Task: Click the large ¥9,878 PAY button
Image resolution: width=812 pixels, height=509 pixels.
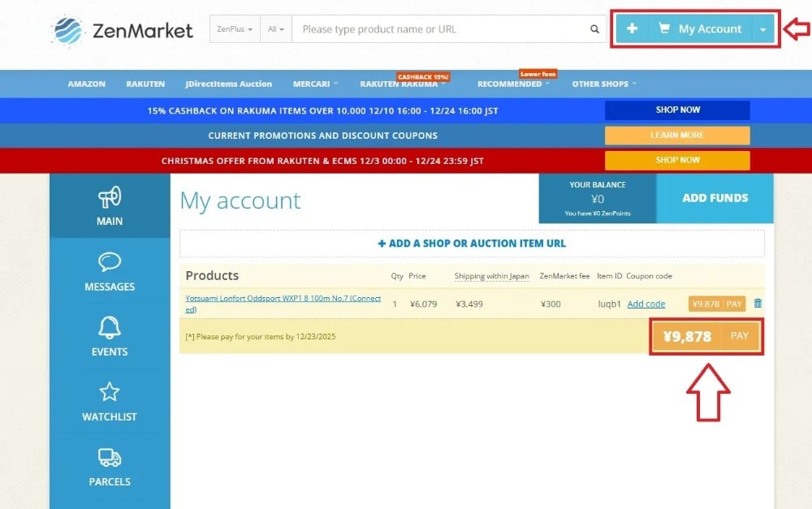Action: (x=706, y=337)
